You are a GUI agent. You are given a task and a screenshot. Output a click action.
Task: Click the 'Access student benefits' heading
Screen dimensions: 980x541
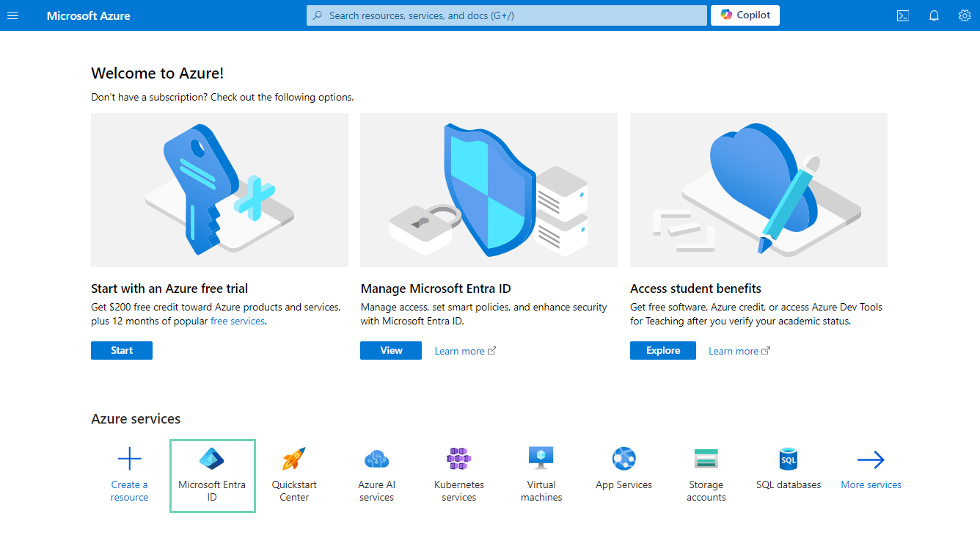695,288
